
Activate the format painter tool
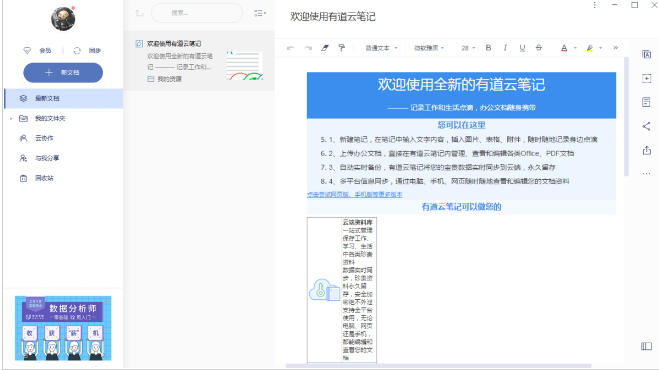(342, 48)
